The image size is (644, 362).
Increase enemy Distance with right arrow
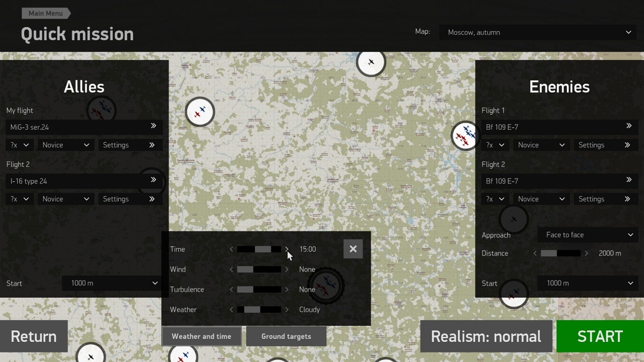tap(586, 253)
